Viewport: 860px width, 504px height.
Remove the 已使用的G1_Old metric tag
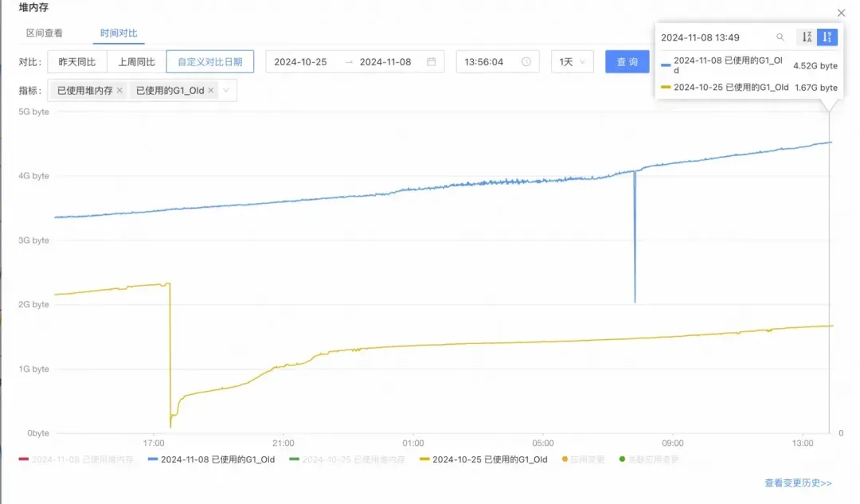211,91
